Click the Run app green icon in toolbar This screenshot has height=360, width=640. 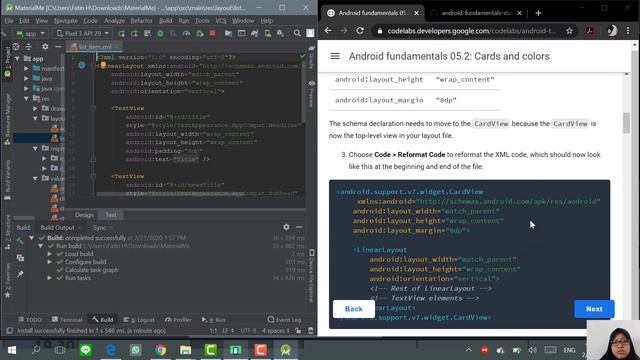point(121,33)
